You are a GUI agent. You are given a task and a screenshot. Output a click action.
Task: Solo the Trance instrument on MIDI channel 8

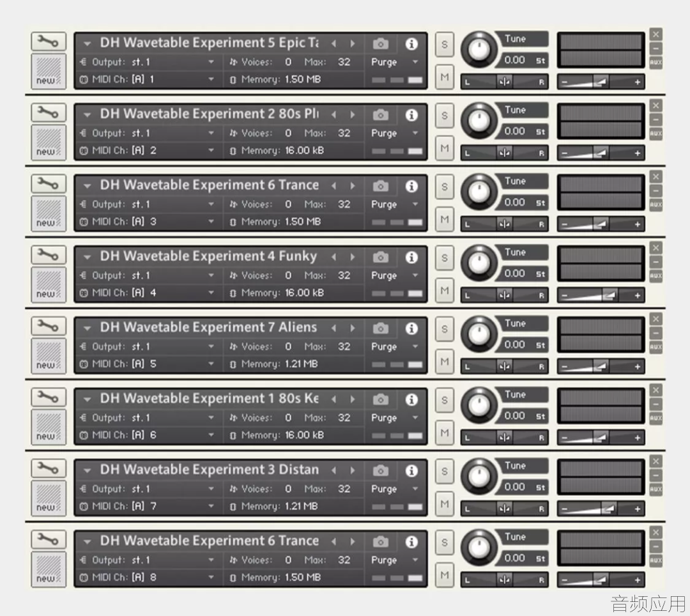[x=445, y=543]
